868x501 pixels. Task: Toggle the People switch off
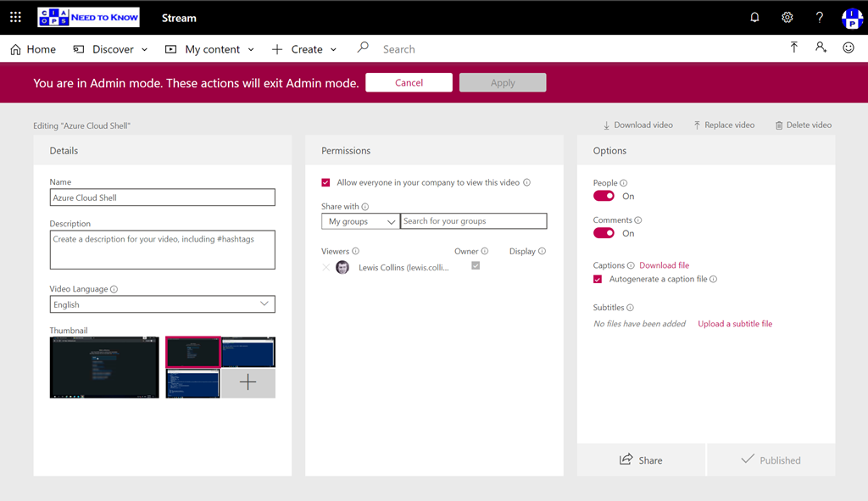tap(604, 196)
